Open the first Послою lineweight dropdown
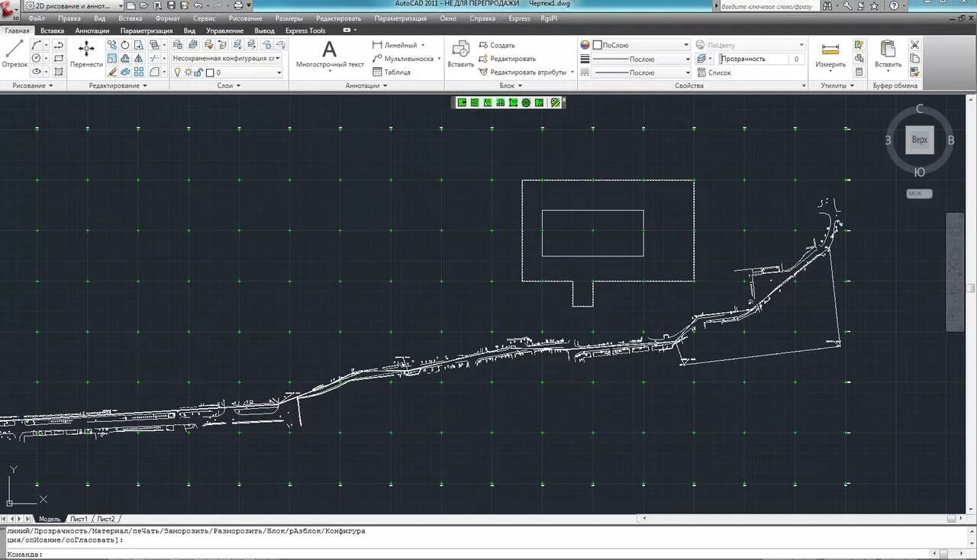This screenshot has height=560, width=977. pyautogui.click(x=641, y=59)
